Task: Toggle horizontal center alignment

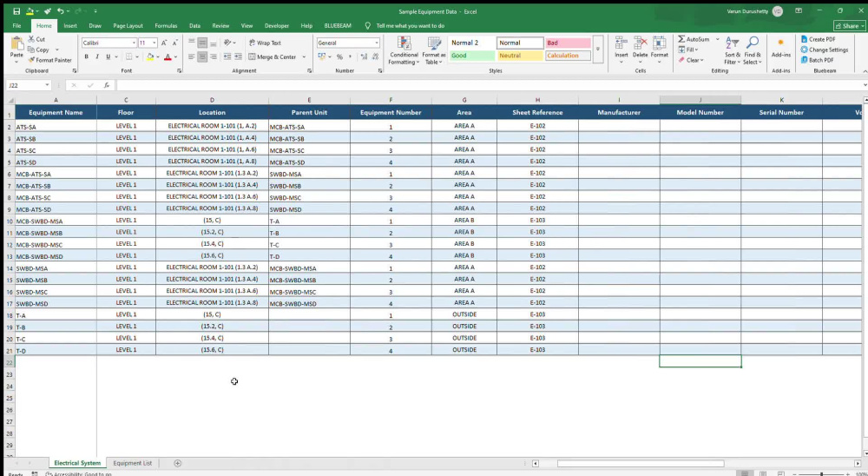Action: click(x=202, y=56)
